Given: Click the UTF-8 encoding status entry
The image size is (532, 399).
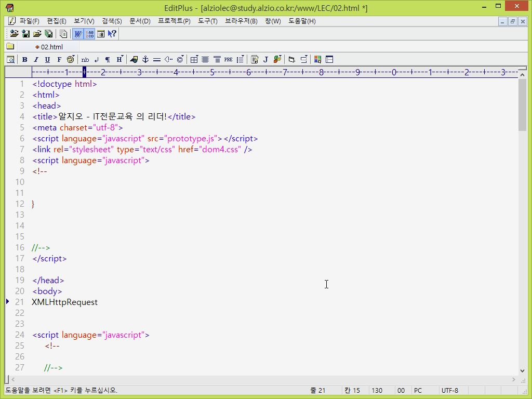Looking at the screenshot, I should 449,391.
